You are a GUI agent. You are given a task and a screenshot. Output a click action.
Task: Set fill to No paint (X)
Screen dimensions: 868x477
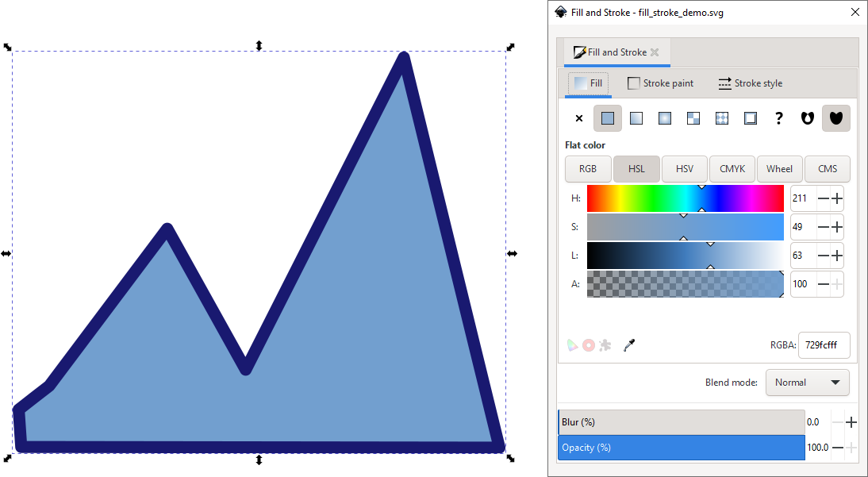[x=579, y=118]
